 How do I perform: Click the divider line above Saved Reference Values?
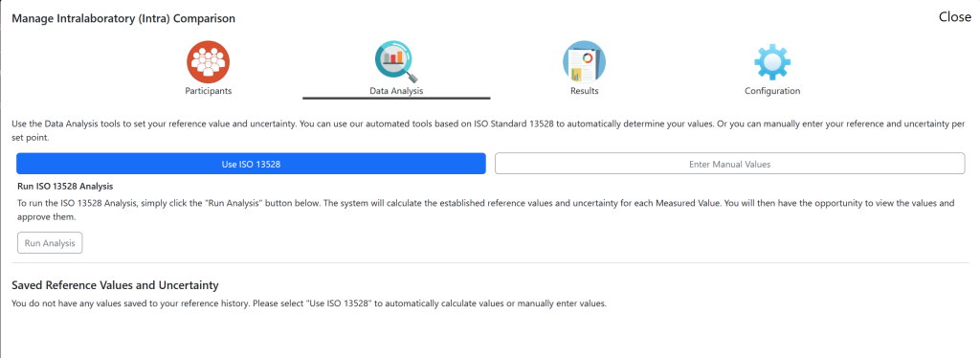pyautogui.click(x=491, y=263)
